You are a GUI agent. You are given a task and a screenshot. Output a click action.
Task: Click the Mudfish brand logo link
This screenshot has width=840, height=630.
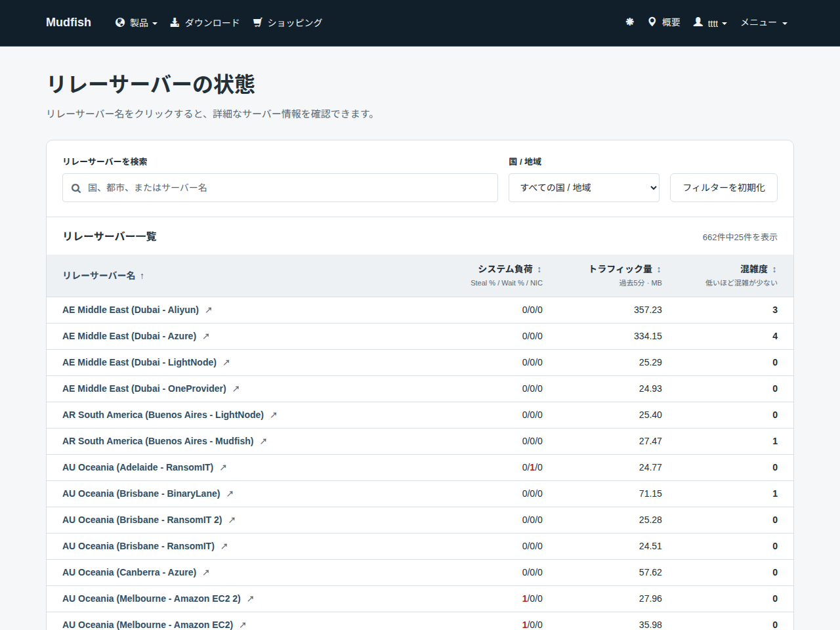point(68,22)
